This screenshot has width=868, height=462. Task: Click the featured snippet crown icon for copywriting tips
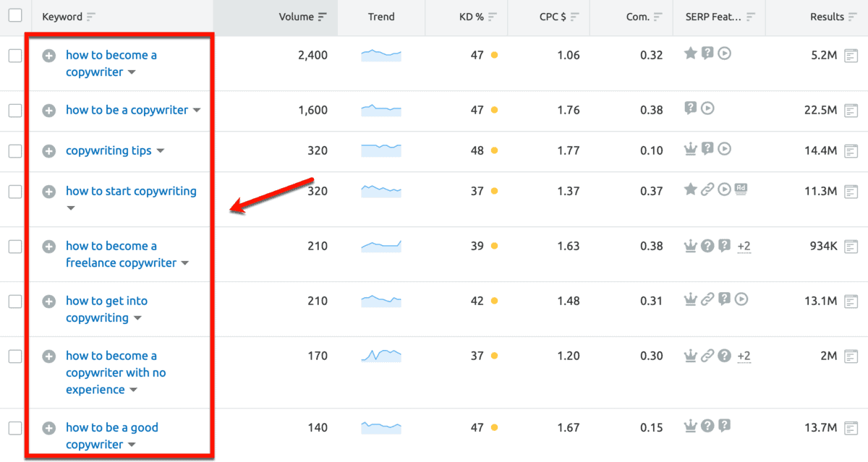click(691, 149)
